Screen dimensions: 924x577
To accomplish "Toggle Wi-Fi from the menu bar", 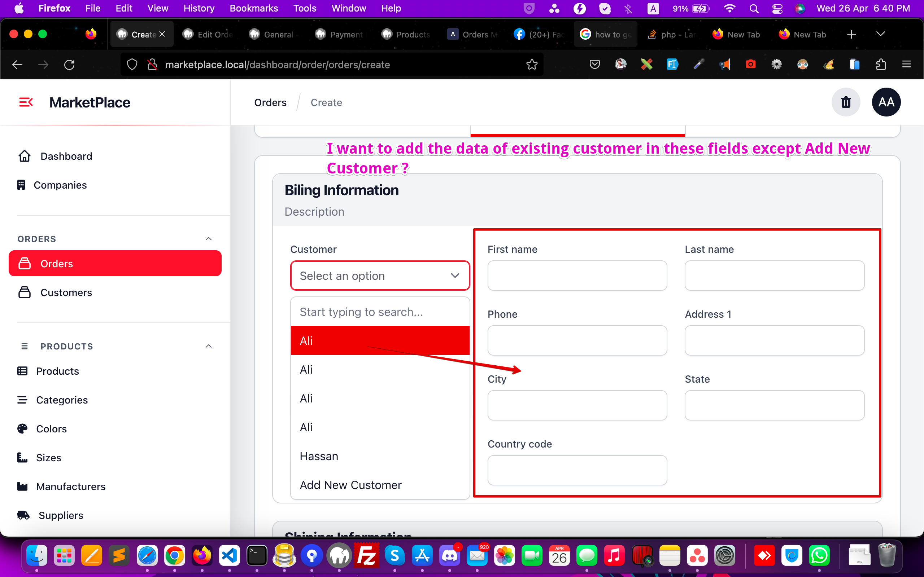I will click(730, 8).
